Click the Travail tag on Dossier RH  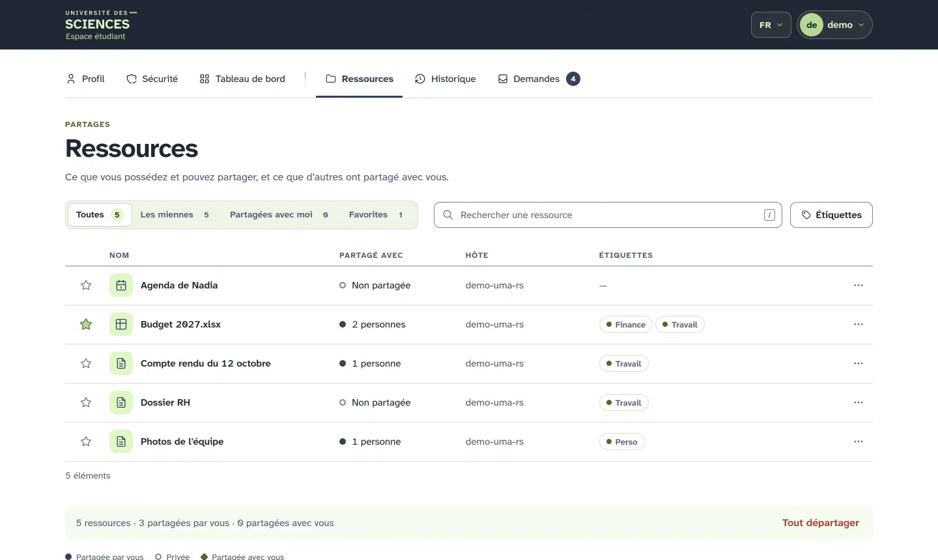point(623,402)
